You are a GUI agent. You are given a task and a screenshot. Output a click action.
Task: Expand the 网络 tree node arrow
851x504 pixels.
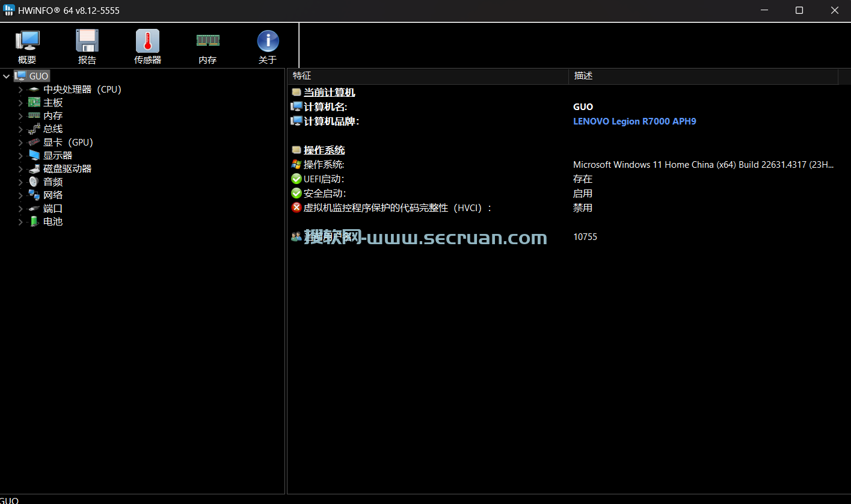[20, 195]
